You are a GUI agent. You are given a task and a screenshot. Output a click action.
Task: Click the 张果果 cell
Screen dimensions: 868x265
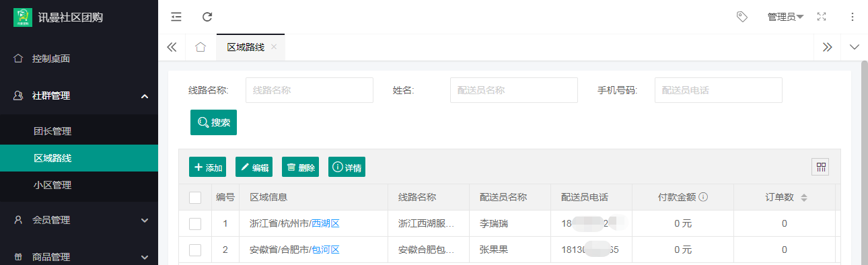point(510,250)
